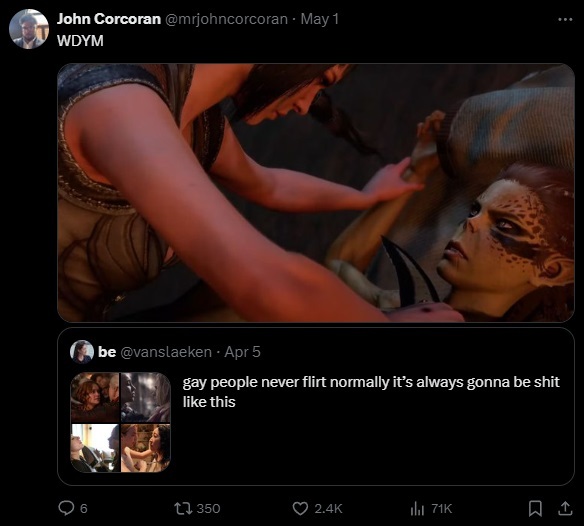
Task: Open the @vanslaeken handle
Action: click(x=166, y=352)
